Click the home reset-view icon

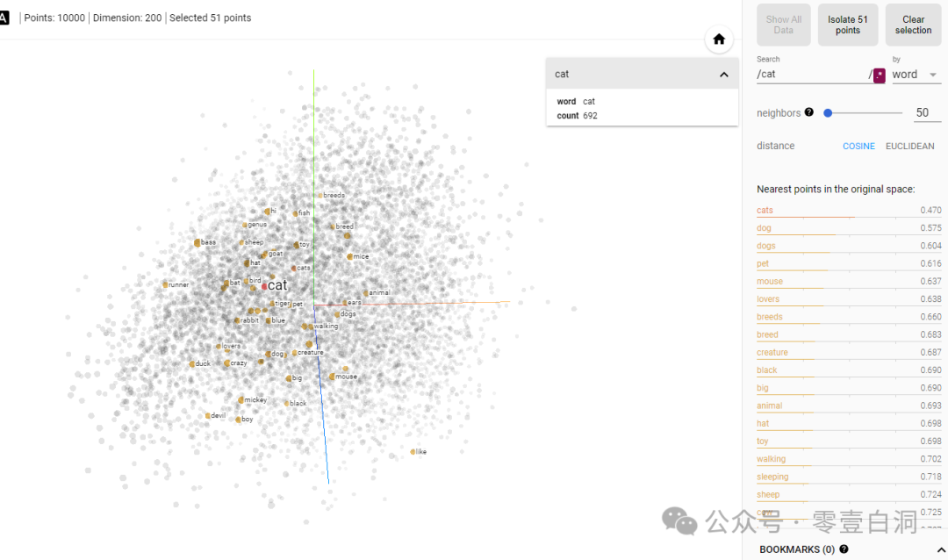[719, 39]
